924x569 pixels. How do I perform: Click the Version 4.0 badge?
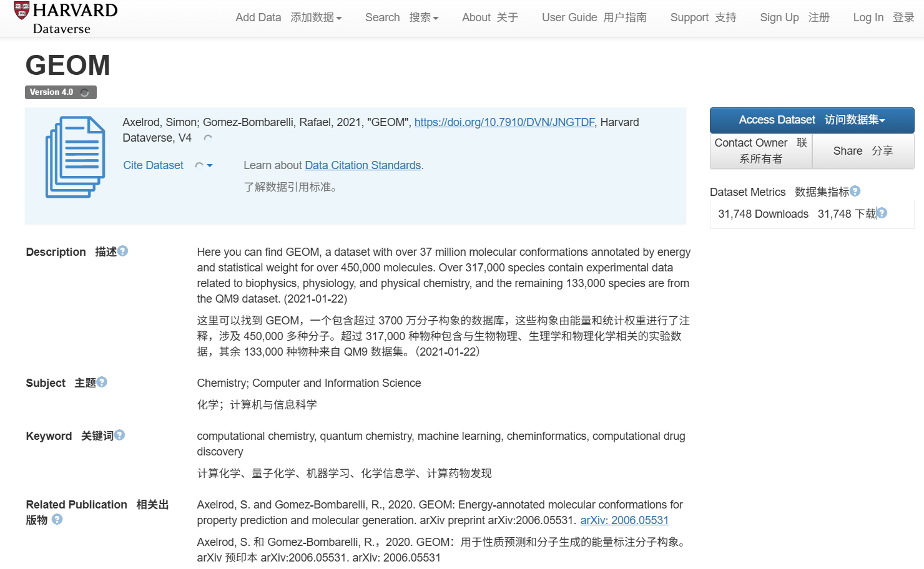(61, 92)
